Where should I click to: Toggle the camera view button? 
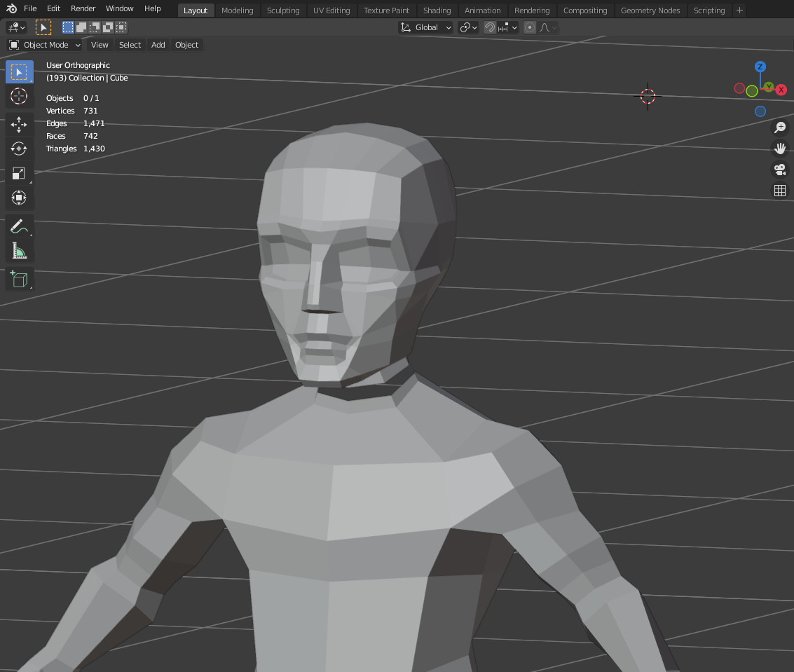tap(779, 170)
